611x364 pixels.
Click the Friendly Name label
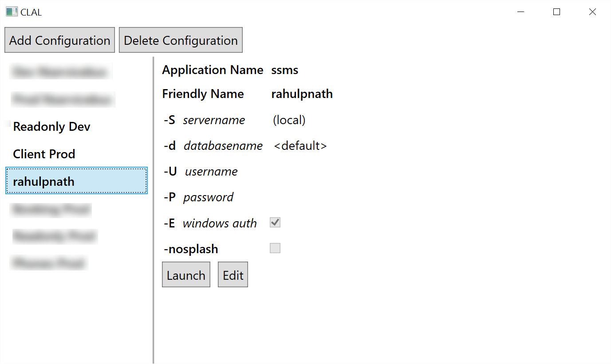click(203, 94)
